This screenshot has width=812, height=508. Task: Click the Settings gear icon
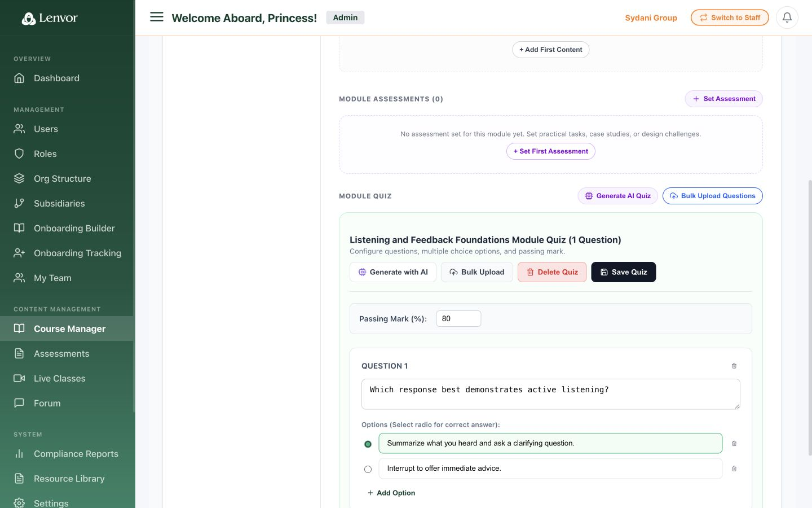(19, 503)
